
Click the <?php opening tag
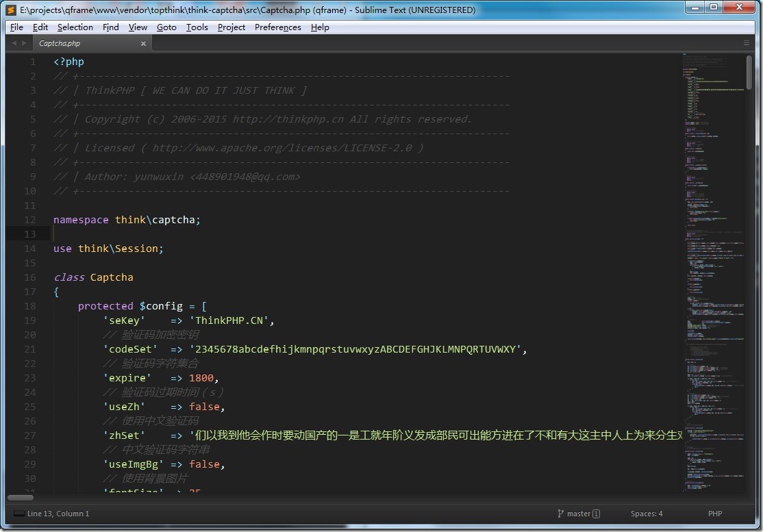click(x=68, y=62)
